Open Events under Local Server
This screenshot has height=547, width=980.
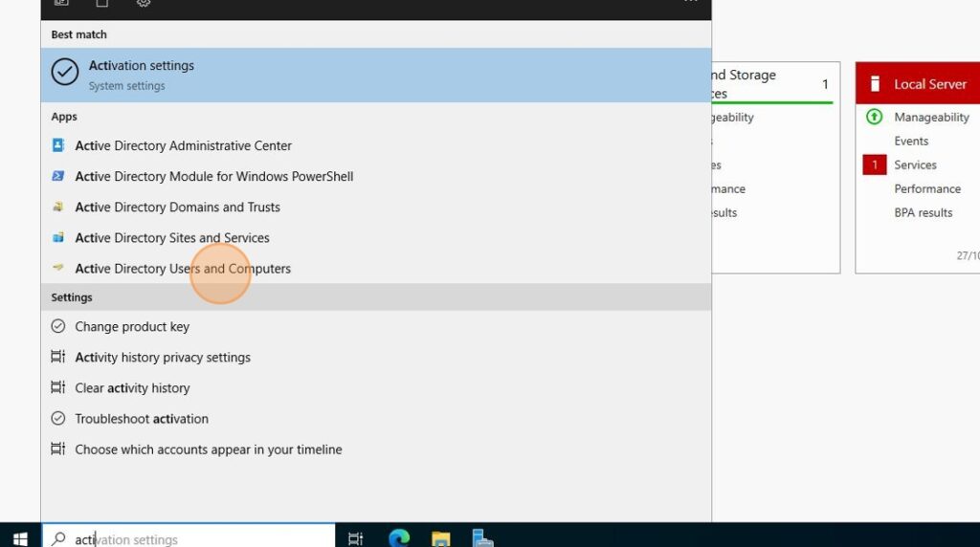point(911,142)
